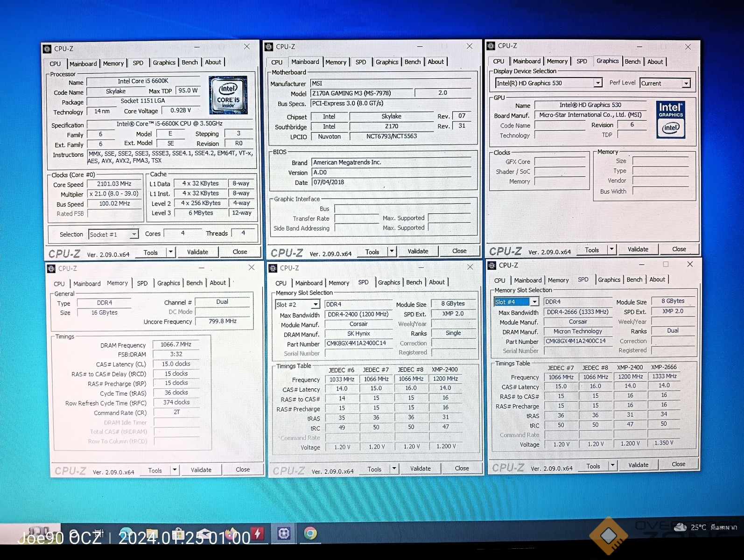Switch to Memory tab in the graphics window
Screen dimensions: 744x560
click(557, 61)
